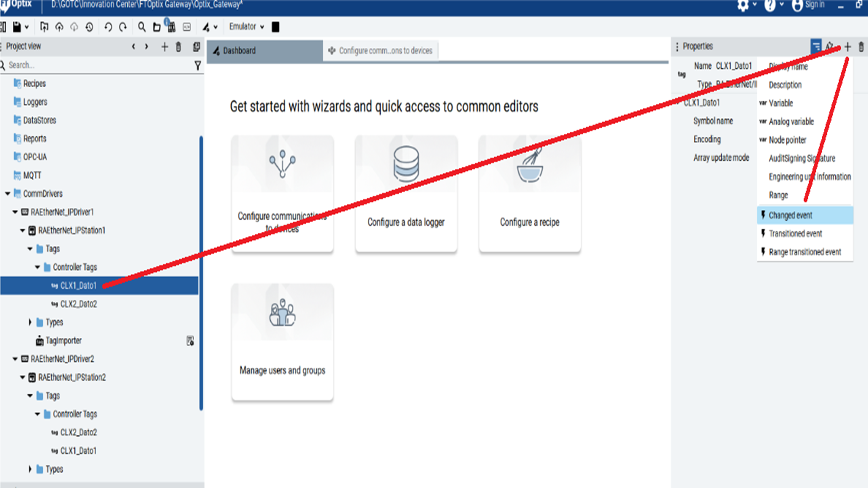This screenshot has width=868, height=488.
Task: Select the TagImporter item
Action: tap(64, 341)
